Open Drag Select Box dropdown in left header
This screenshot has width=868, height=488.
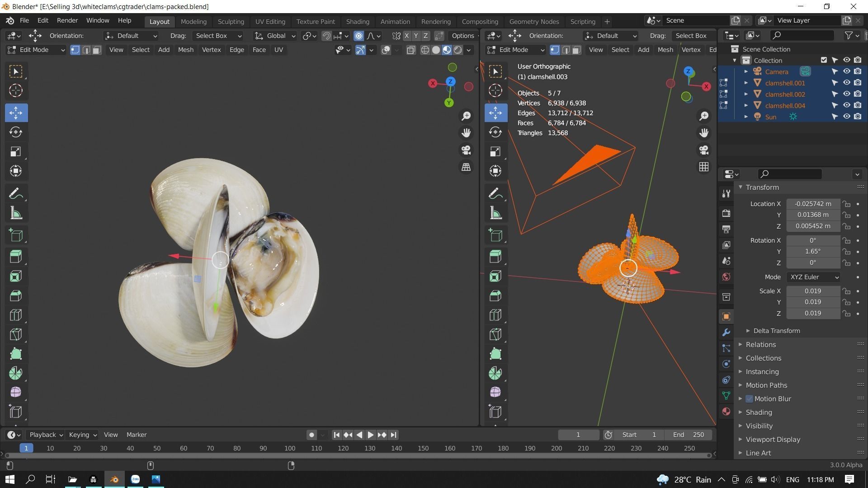(x=218, y=36)
